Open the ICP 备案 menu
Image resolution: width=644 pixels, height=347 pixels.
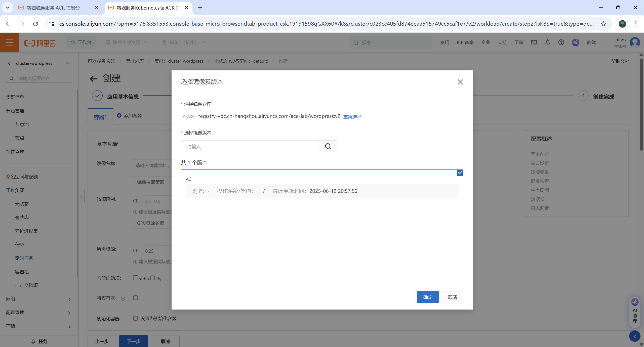[x=465, y=42]
